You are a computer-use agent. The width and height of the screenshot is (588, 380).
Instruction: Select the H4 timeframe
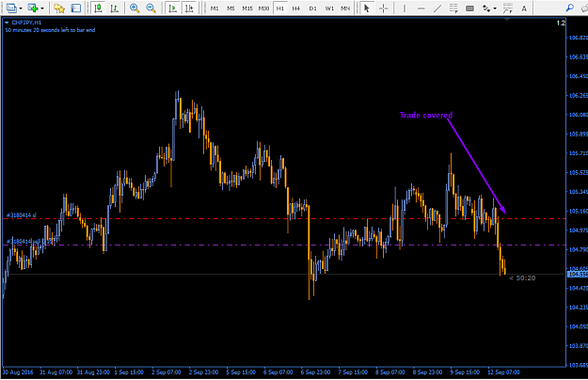[x=296, y=8]
